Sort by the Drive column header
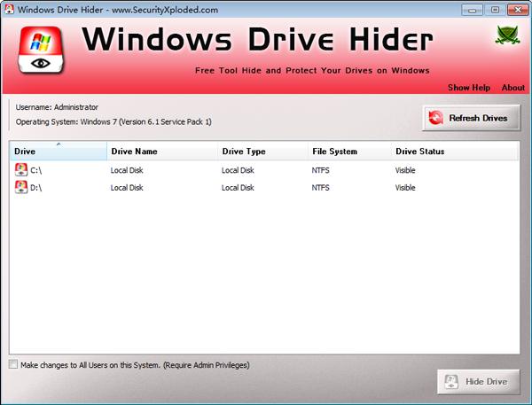 59,151
